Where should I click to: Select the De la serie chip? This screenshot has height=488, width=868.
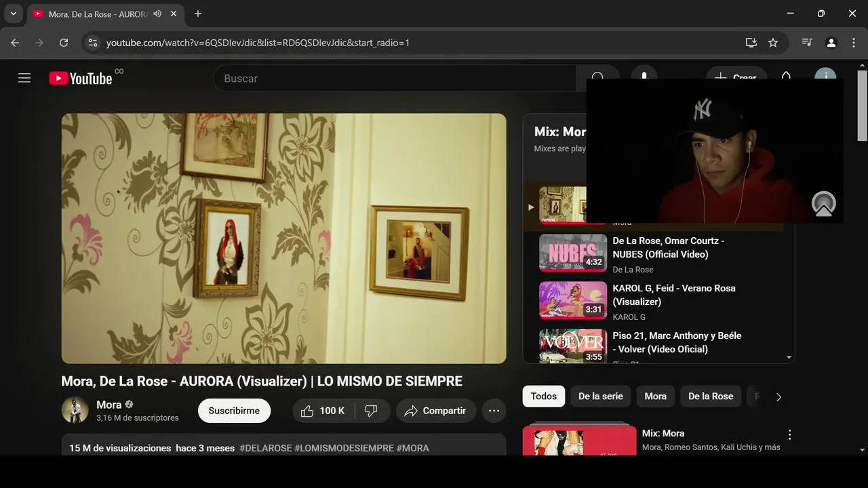[601, 396]
